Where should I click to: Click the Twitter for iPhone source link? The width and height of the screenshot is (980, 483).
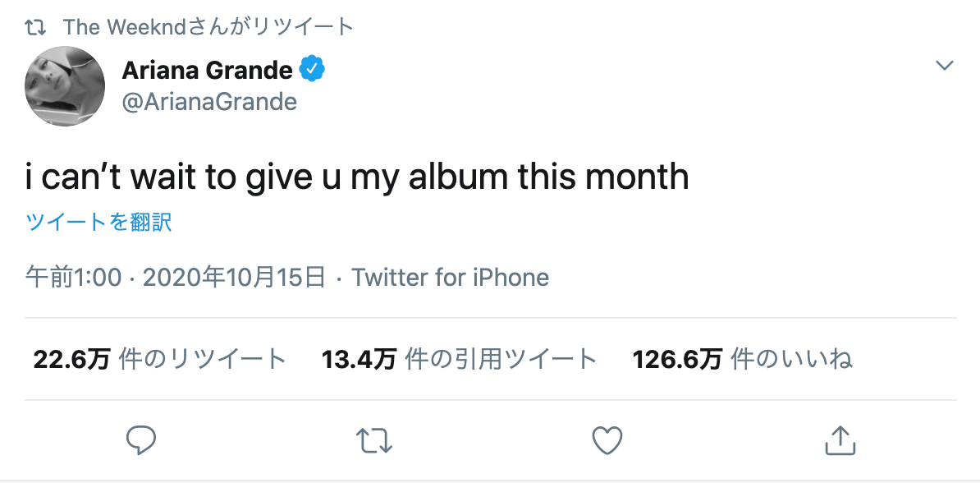451,278
